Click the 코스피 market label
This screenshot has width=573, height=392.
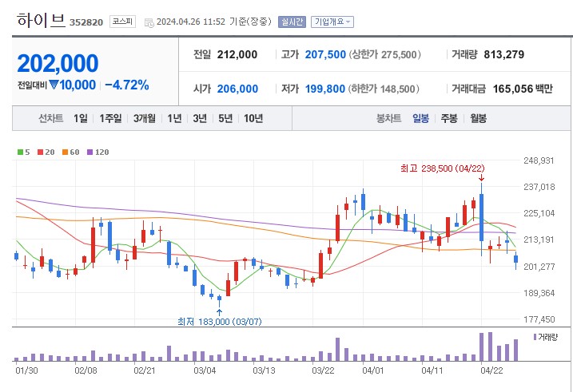tap(122, 22)
